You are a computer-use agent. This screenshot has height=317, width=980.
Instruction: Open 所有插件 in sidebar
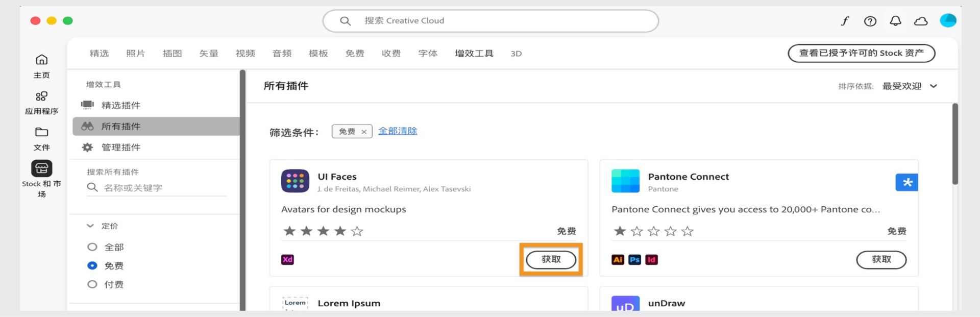click(x=156, y=126)
